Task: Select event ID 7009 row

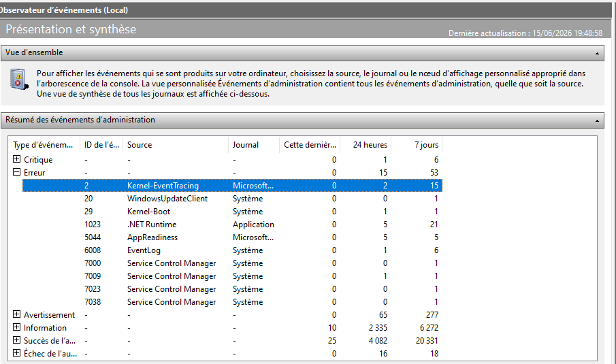Action: click(x=232, y=276)
